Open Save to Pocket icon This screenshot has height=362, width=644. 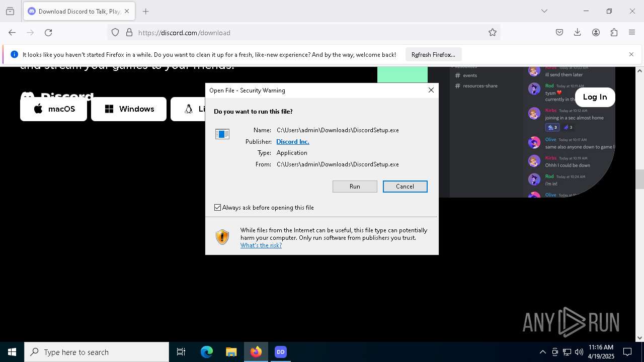click(x=559, y=33)
